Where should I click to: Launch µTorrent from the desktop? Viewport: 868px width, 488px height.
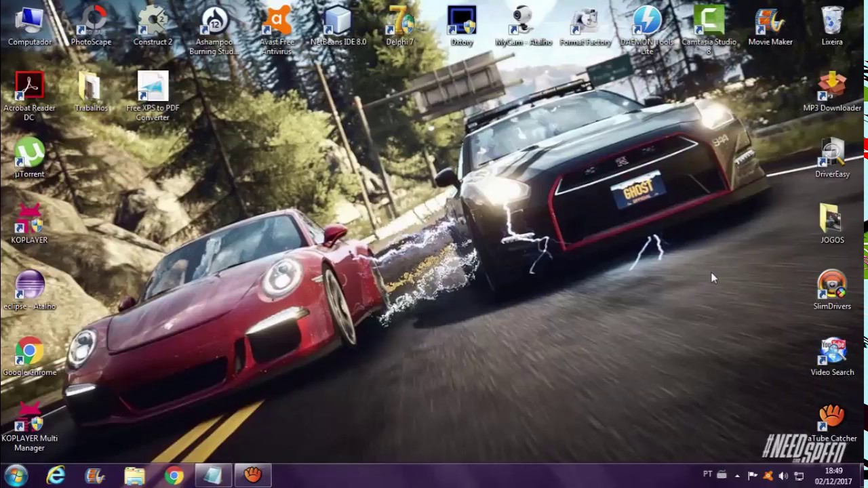pos(29,158)
